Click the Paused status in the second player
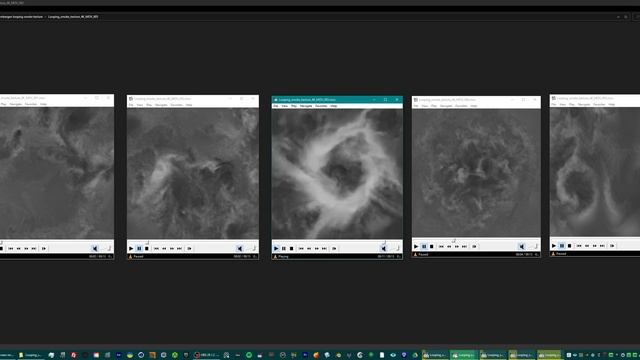This screenshot has width=640, height=360. pyautogui.click(x=138, y=257)
